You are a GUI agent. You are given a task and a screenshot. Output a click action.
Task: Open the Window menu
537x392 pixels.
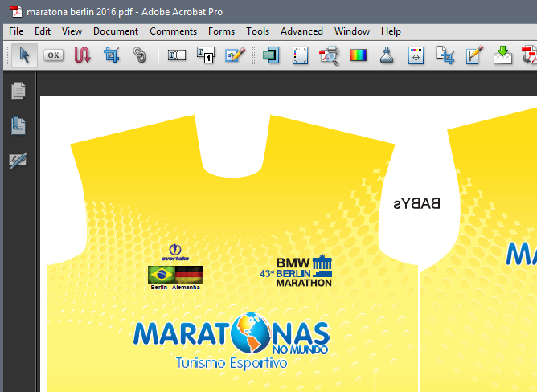pos(352,31)
